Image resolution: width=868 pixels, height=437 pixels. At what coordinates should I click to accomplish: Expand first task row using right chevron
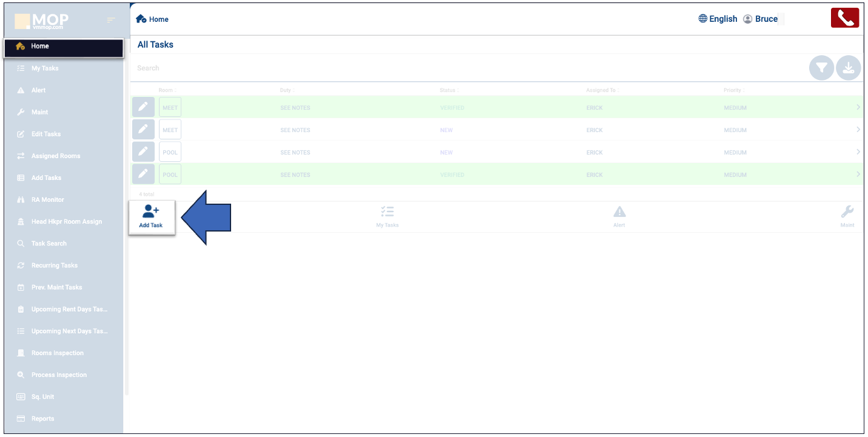(858, 108)
